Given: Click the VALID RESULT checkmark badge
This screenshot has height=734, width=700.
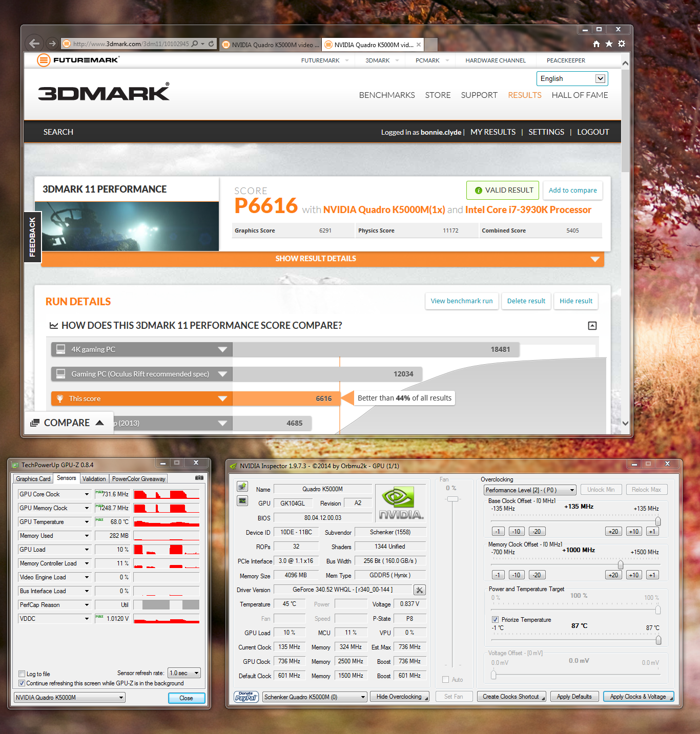Looking at the screenshot, I should click(503, 190).
